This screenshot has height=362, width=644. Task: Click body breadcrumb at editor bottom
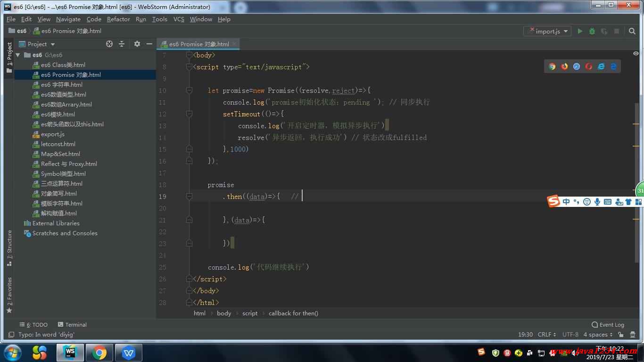(x=224, y=313)
